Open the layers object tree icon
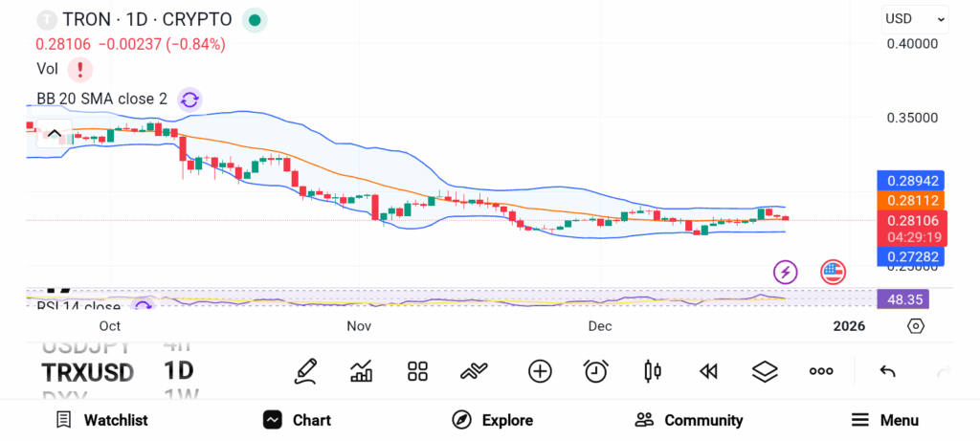980x441 pixels. pyautogui.click(x=765, y=371)
